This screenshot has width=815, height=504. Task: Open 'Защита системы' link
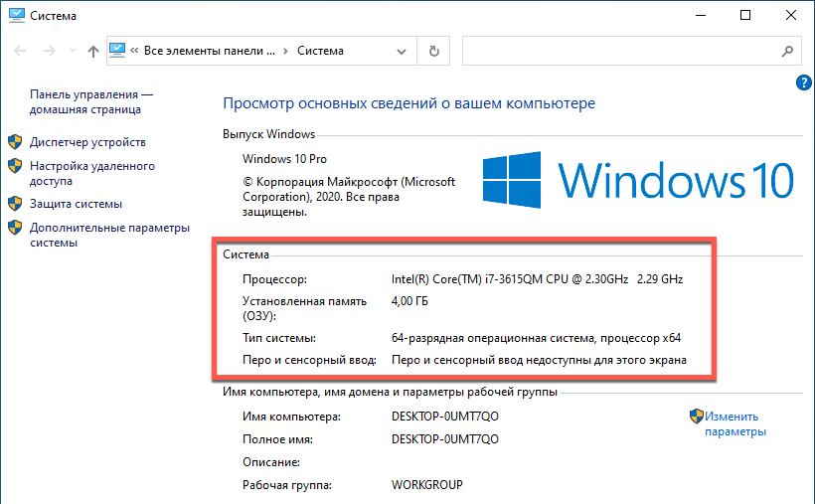[76, 204]
